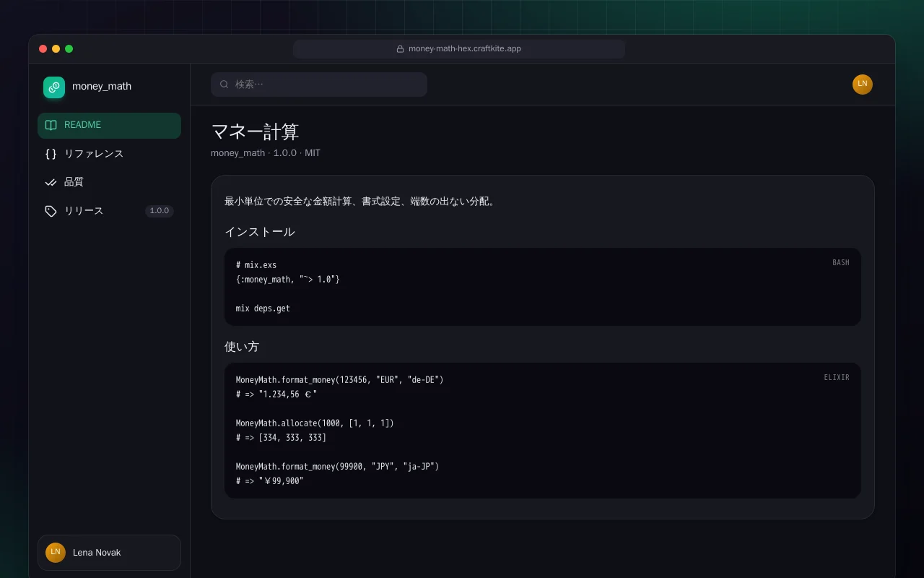Click the ELIXIR code block label
Screen dimensions: 924x578
coord(837,378)
